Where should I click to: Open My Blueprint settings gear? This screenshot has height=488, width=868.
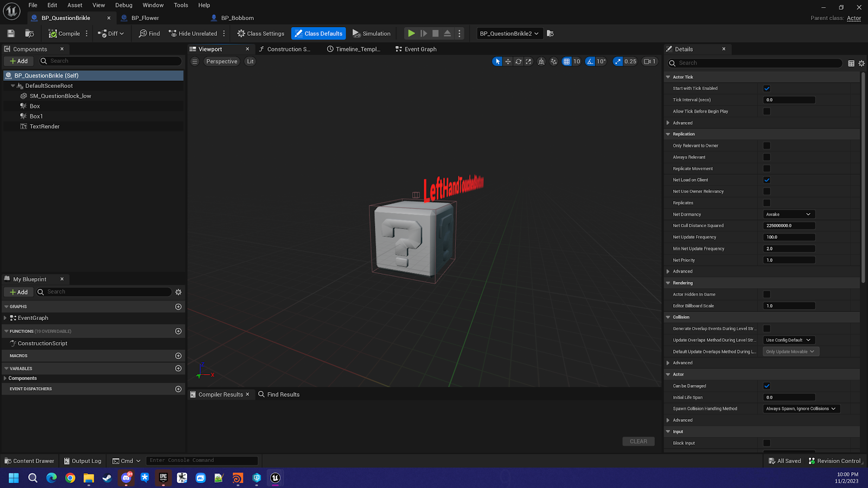tap(178, 292)
